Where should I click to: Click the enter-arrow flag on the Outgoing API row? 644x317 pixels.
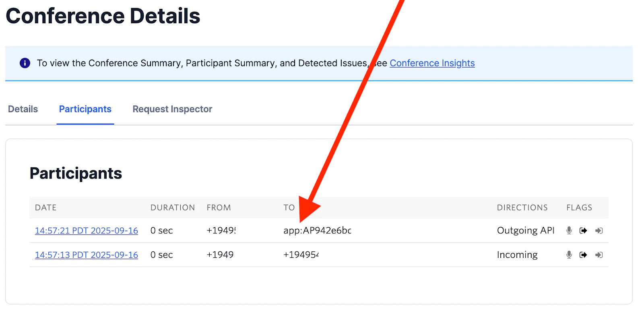[599, 231]
